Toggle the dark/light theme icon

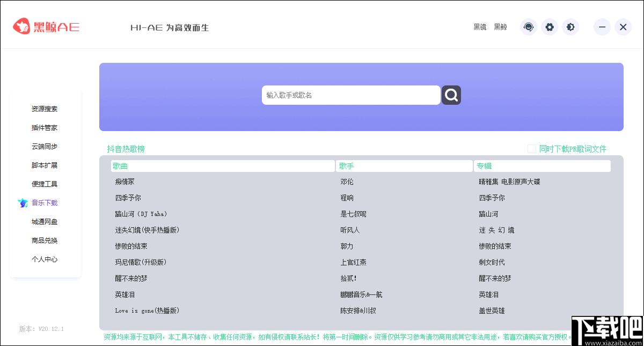coord(570,27)
